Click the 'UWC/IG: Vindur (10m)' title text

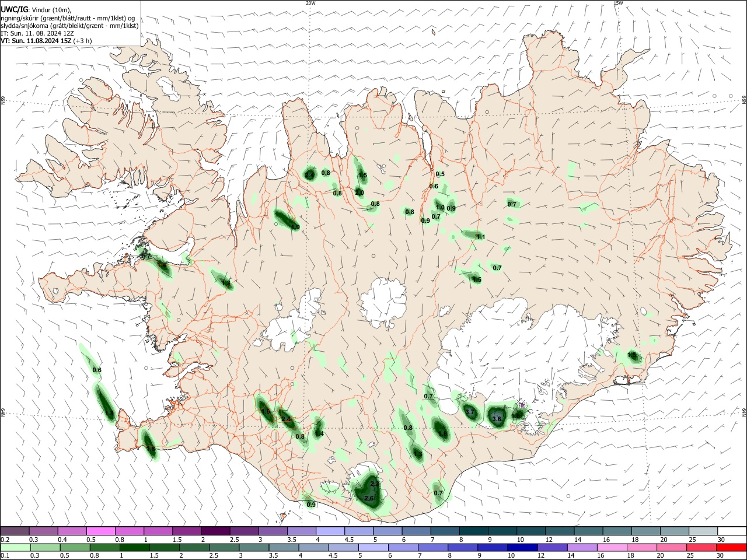click(x=36, y=9)
